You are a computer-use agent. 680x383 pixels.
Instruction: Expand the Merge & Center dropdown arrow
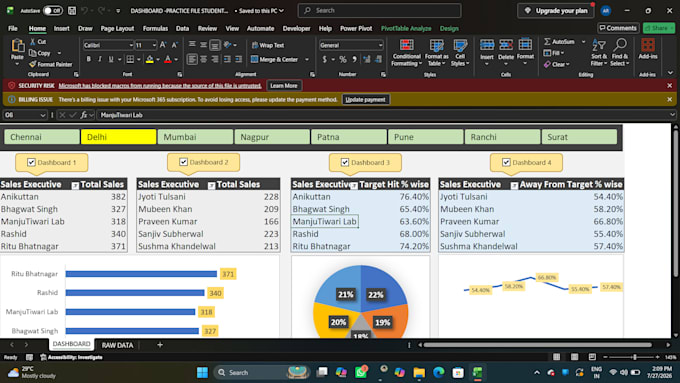point(307,59)
